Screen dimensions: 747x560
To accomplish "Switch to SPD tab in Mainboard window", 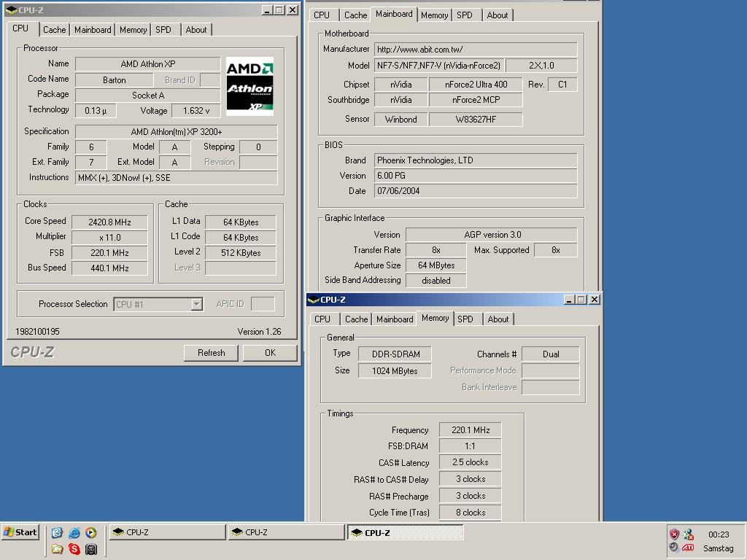I will (x=465, y=15).
